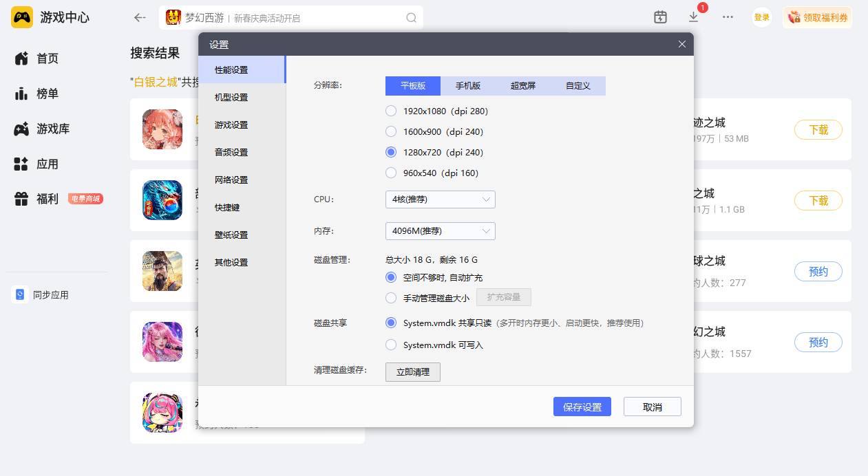This screenshot has height=476, width=868.
Task: Open 音频设置 settings section
Action: coord(242,152)
